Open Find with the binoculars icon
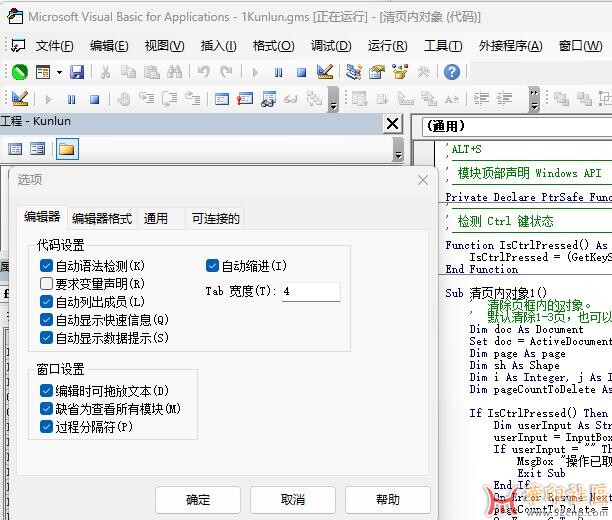612x520 pixels. click(174, 72)
